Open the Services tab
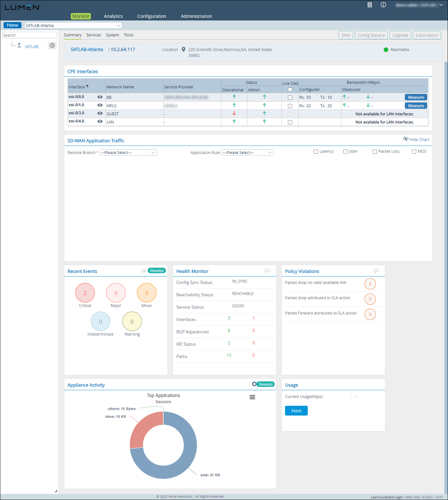This screenshot has width=448, height=500. [93, 35]
